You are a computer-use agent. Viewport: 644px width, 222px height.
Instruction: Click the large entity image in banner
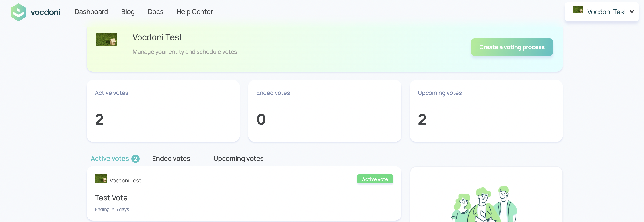point(107,40)
